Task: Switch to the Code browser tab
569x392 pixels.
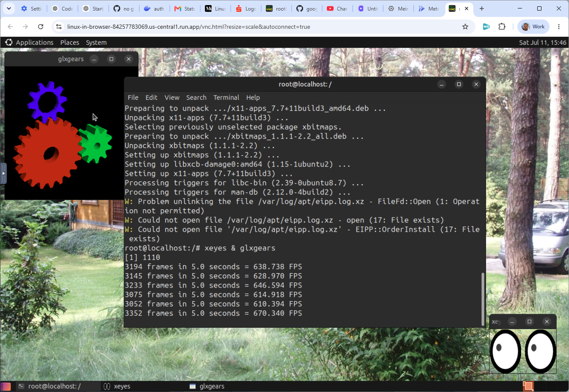Action: coord(62,8)
